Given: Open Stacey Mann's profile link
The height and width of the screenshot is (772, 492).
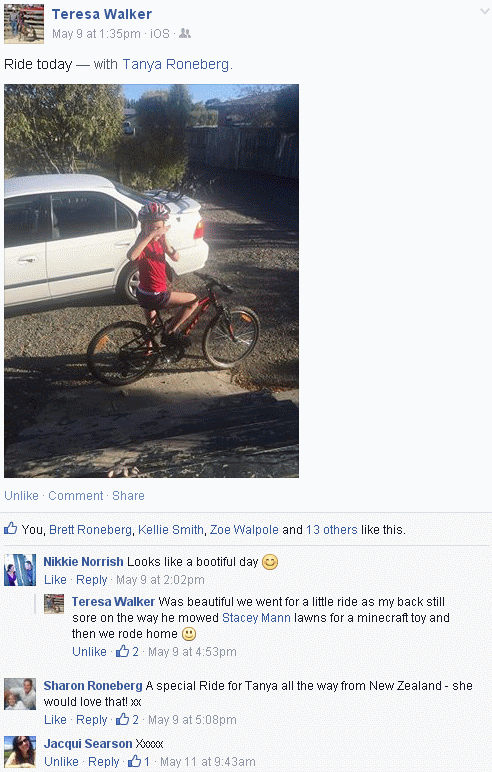Looking at the screenshot, I should tap(256, 617).
